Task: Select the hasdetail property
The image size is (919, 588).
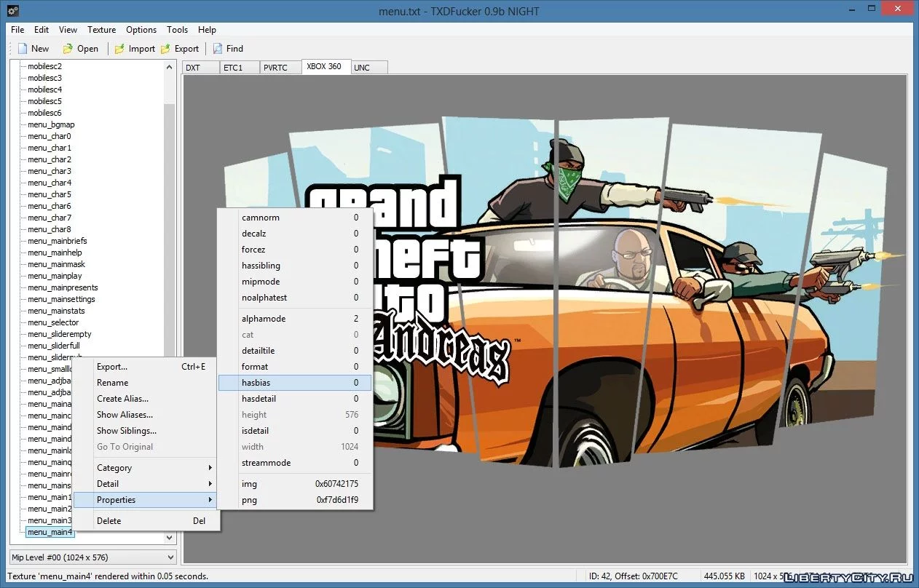Action: pos(295,399)
